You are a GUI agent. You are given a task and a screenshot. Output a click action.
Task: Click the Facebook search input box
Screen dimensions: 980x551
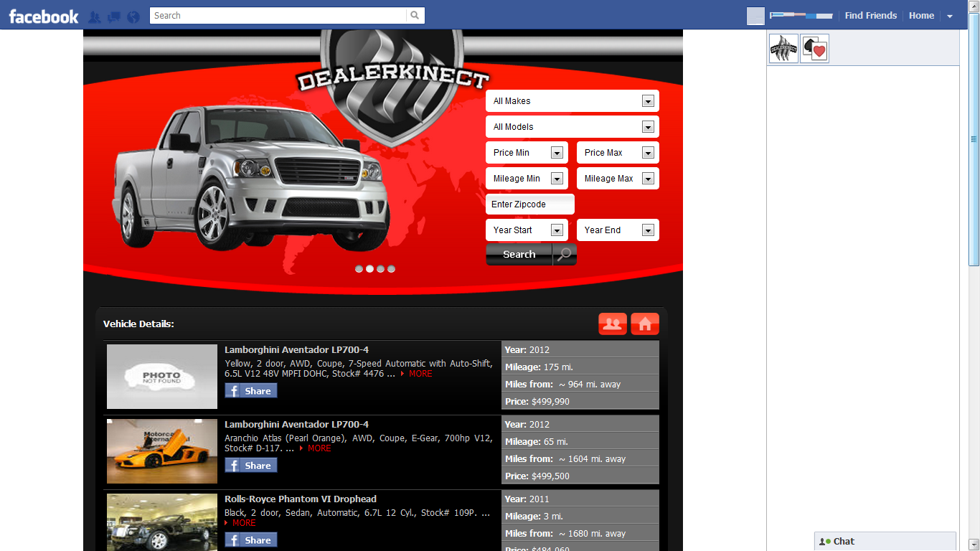click(278, 16)
